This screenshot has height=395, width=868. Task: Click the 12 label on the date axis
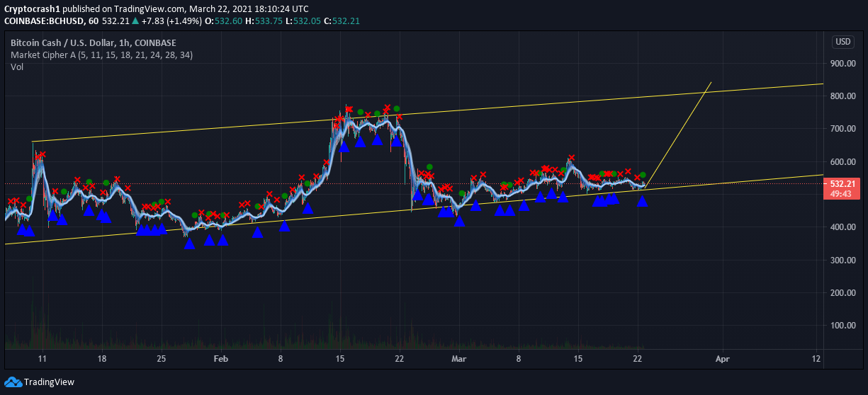pyautogui.click(x=817, y=359)
